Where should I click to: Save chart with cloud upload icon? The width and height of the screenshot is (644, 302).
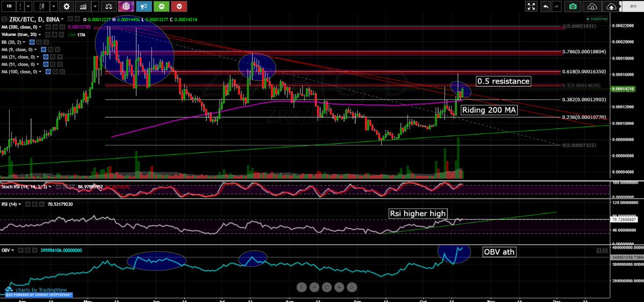[612, 6]
